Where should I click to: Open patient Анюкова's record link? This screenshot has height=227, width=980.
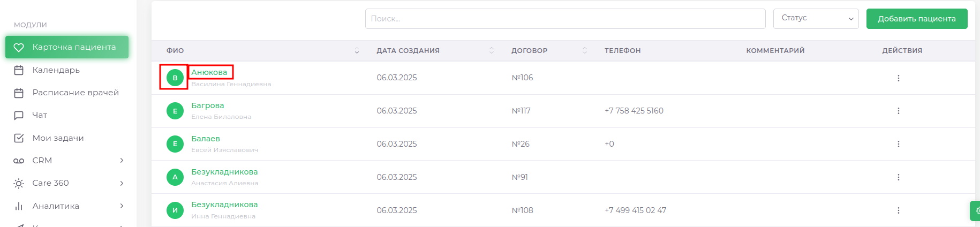click(209, 72)
